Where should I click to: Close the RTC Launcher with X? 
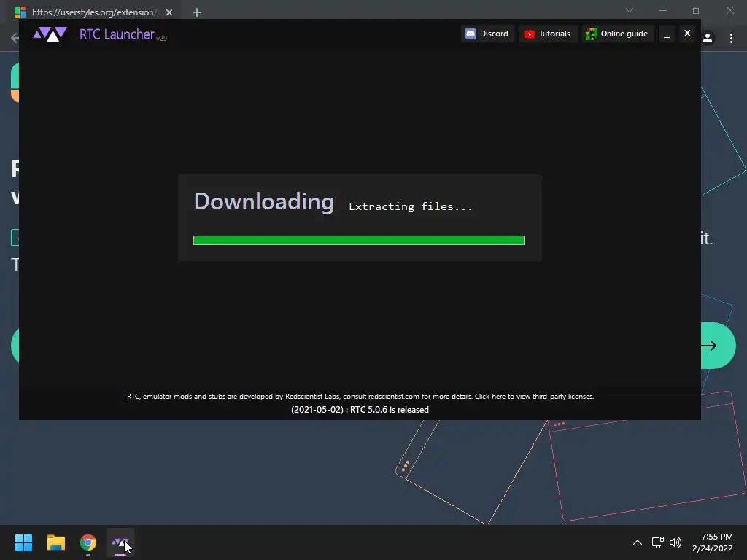(x=687, y=34)
